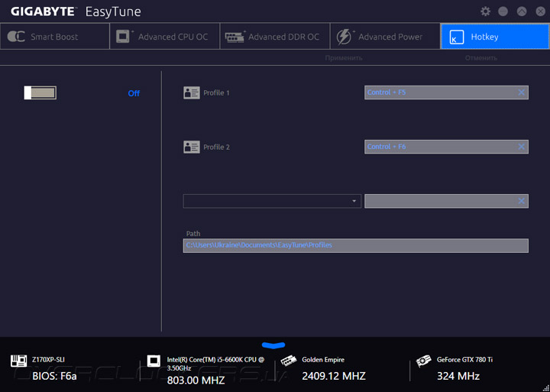Close the EasyTune window
This screenshot has height=392, width=550.
click(x=541, y=11)
